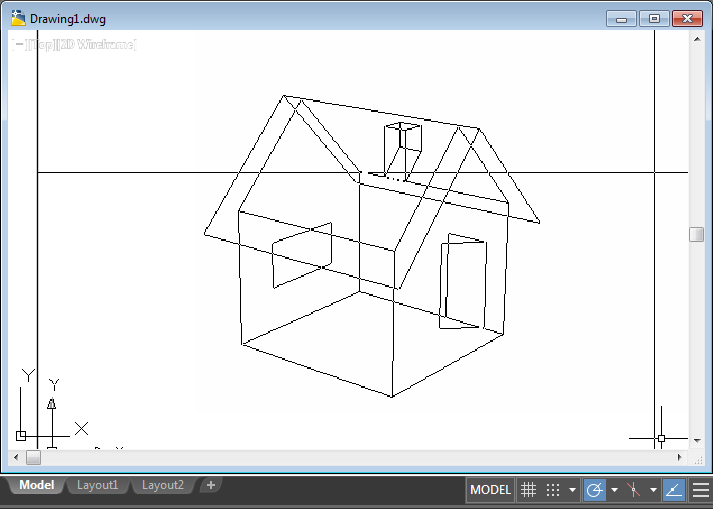Expand isometric drafting plane dropdown
Viewport: 713px width, 509px height.
pos(652,490)
